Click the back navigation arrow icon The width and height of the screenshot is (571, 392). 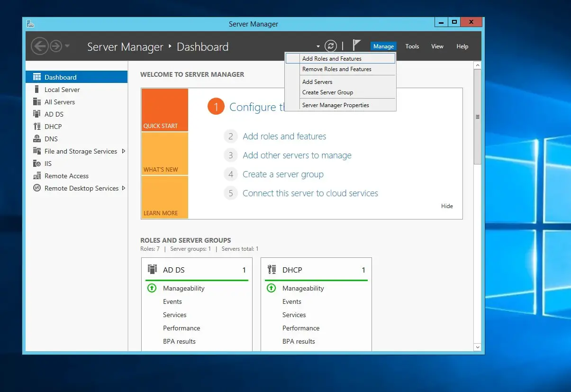39,46
